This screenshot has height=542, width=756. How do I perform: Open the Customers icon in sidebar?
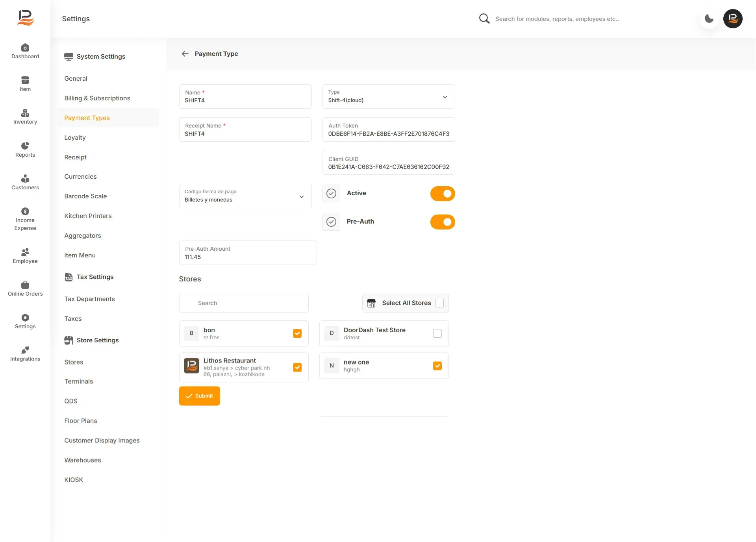click(x=25, y=179)
